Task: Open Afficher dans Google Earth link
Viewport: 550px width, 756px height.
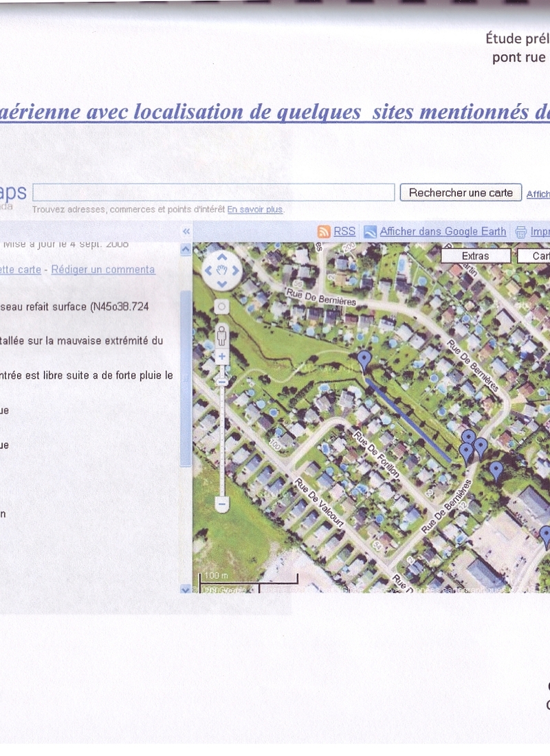Action: (443, 232)
